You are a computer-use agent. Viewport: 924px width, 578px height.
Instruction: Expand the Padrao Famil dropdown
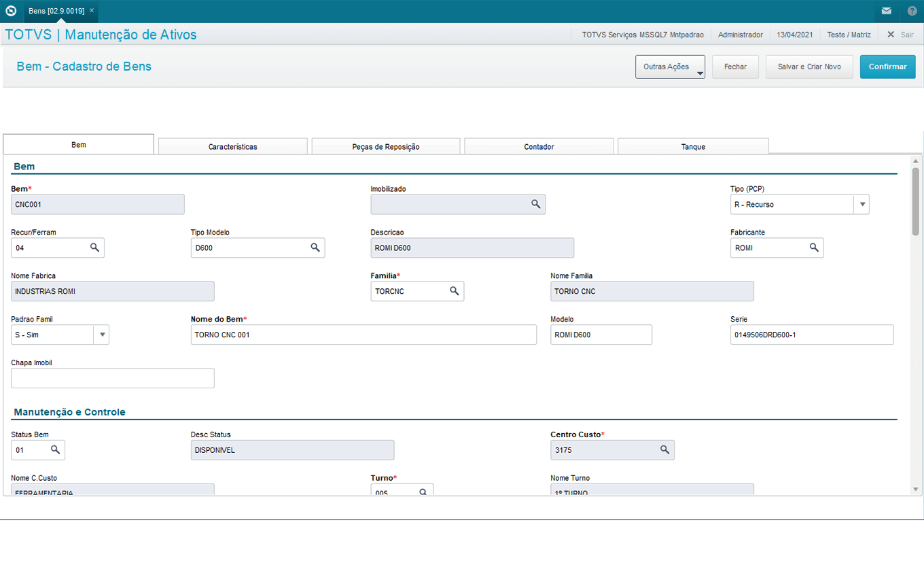(x=101, y=335)
